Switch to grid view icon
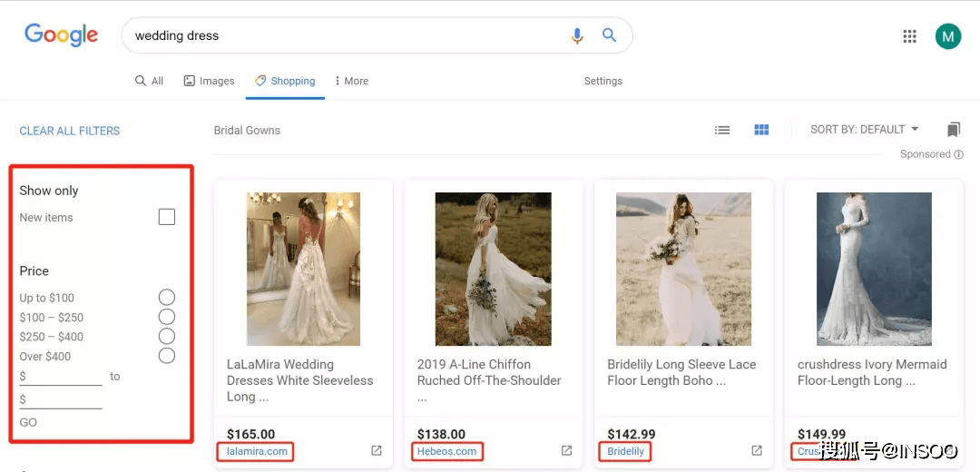 [761, 130]
